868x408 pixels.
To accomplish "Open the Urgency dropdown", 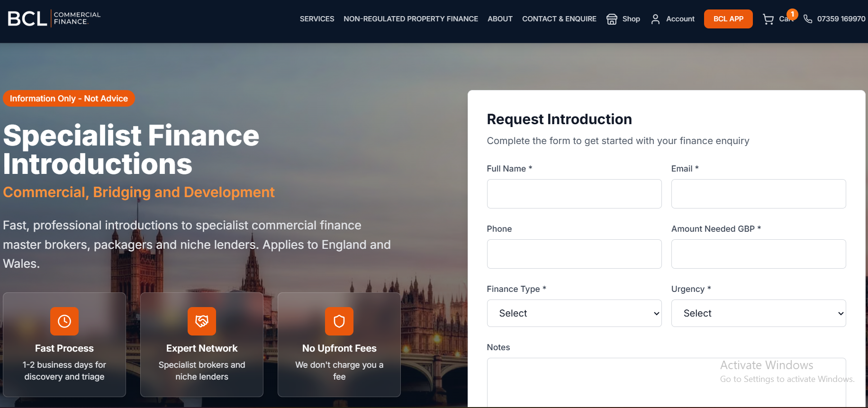I will point(759,313).
